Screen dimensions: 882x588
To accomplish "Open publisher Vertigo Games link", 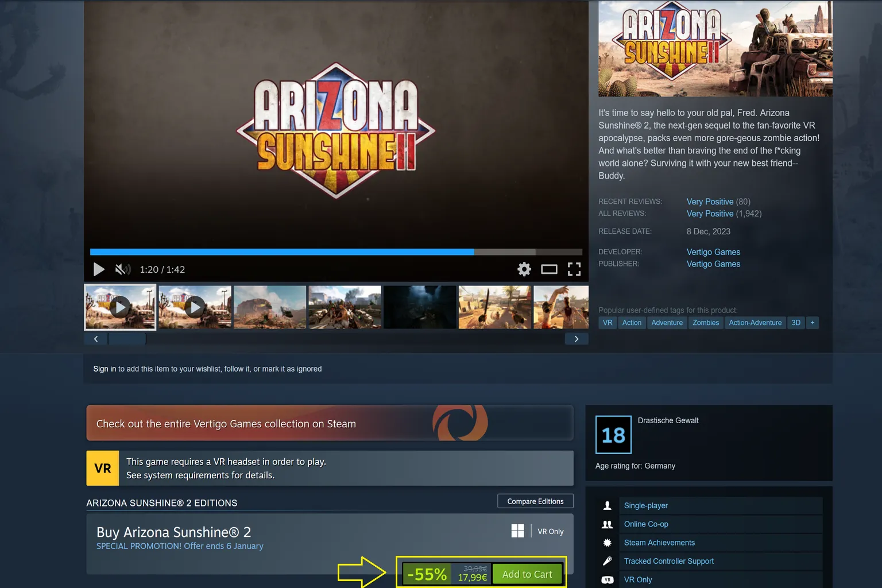I will coord(713,264).
